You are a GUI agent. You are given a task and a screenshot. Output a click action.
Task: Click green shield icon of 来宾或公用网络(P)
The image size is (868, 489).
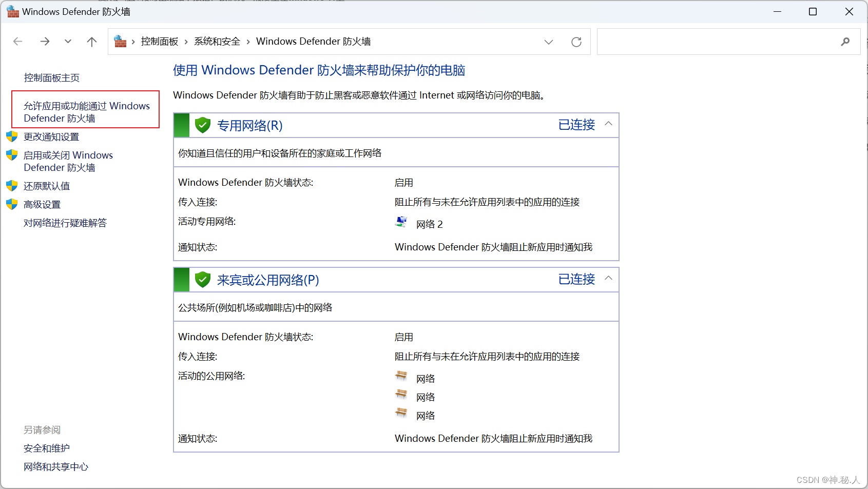203,279
